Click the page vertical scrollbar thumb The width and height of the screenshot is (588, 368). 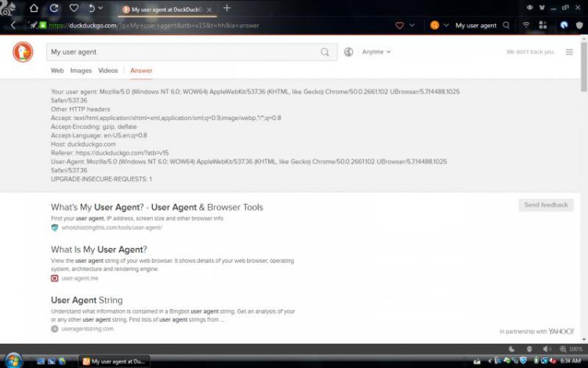pos(584,67)
